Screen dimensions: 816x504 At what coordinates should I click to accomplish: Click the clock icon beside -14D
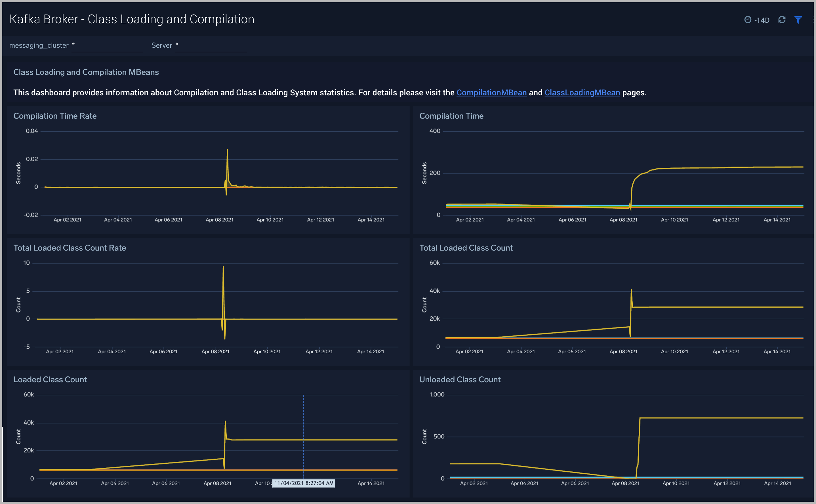pyautogui.click(x=748, y=20)
